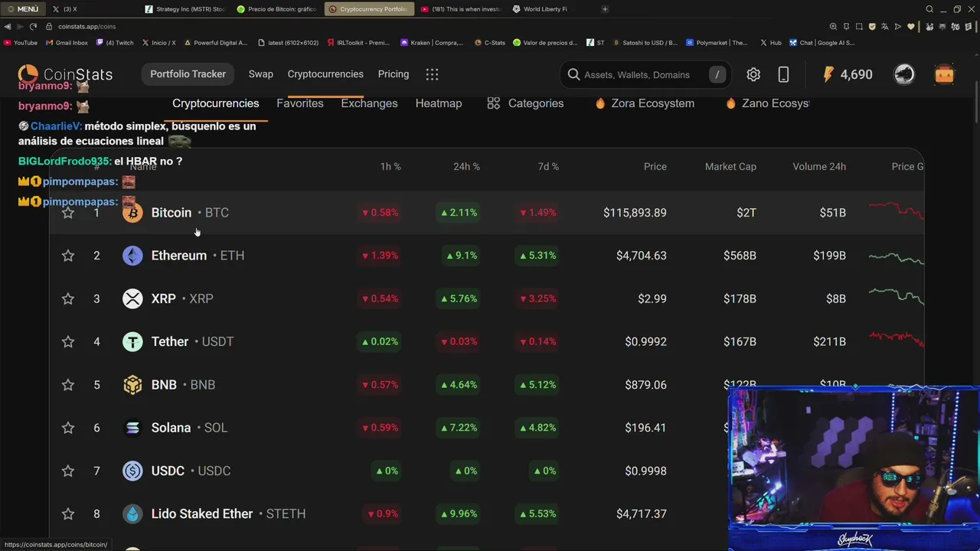Open Portfolio Tracker in top navigation
The height and width of the screenshot is (551, 980).
pos(188,74)
